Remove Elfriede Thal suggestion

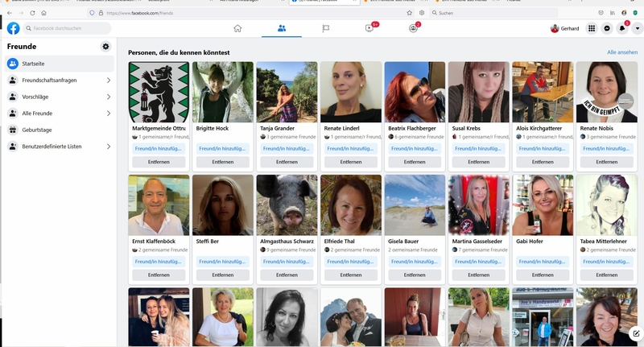click(x=351, y=275)
